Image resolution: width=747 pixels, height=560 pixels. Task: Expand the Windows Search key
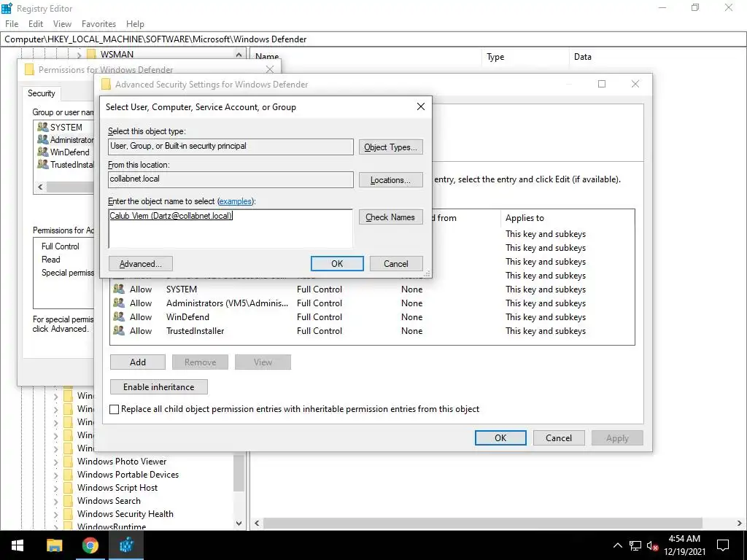(x=55, y=501)
